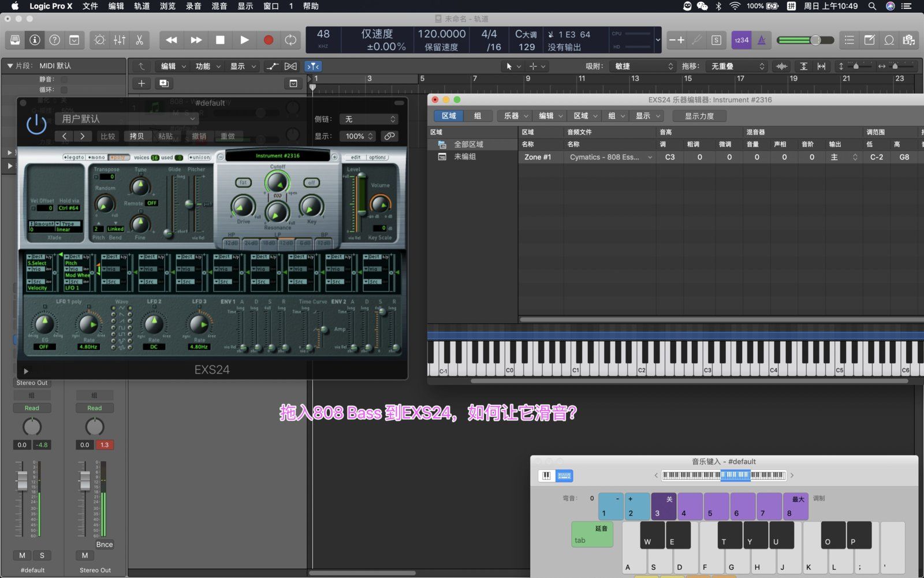Open Quick Help question mark icon
This screenshot has height=578, width=924.
pos(55,40)
